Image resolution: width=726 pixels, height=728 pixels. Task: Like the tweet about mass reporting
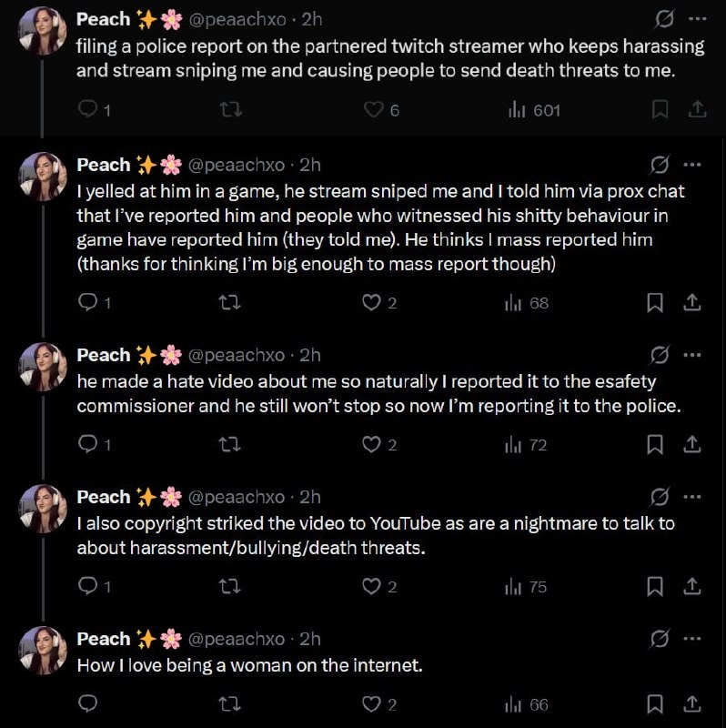tap(371, 302)
